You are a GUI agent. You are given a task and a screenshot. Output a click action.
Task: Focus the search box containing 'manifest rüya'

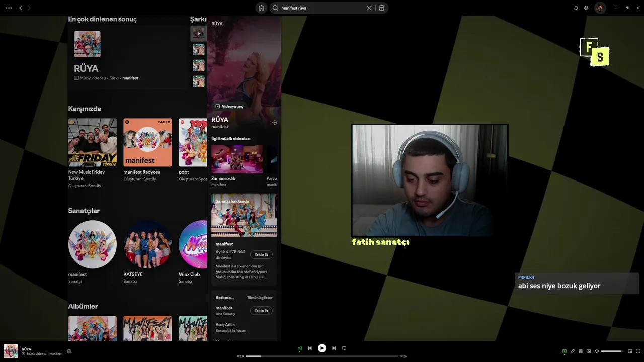click(322, 8)
